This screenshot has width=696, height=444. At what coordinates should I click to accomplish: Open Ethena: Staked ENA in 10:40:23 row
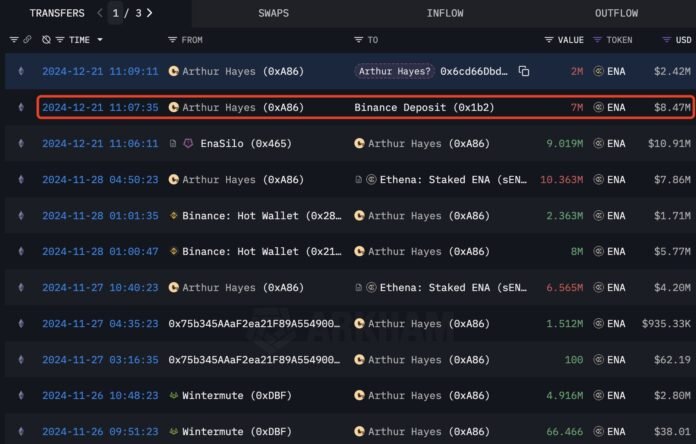(x=453, y=288)
